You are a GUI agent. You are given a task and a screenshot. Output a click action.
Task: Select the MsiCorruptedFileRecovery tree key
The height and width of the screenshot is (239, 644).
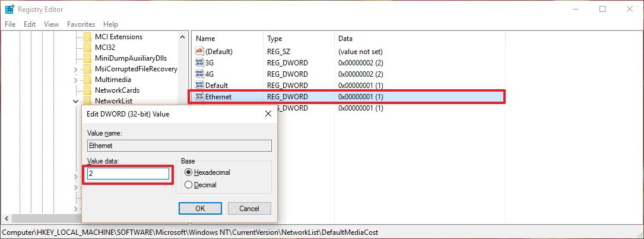pos(136,69)
